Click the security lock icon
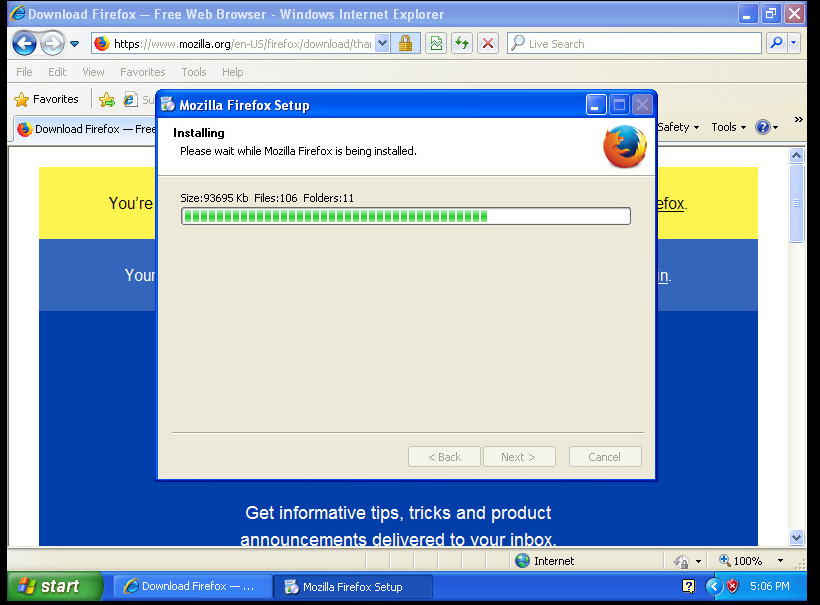The height and width of the screenshot is (605, 820). 405,43
